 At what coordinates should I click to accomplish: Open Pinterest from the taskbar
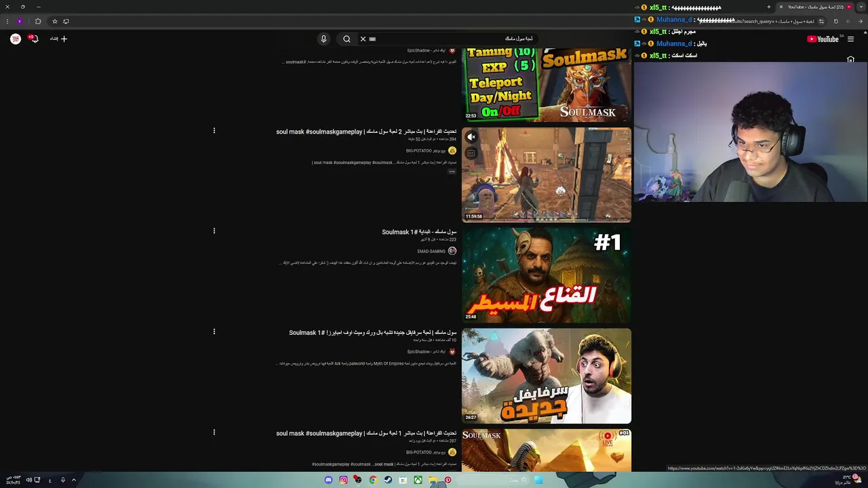(x=448, y=480)
